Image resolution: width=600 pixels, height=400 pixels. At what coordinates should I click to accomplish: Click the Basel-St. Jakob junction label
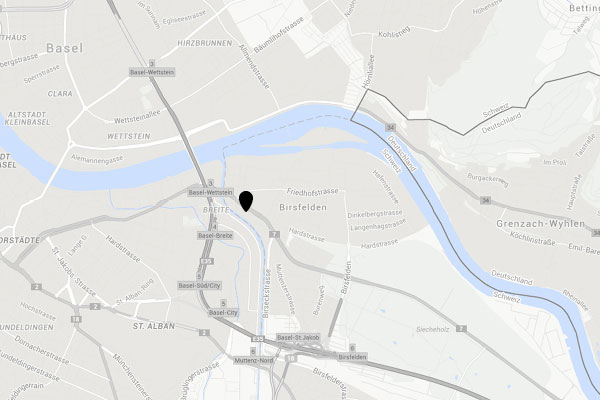coord(298,338)
